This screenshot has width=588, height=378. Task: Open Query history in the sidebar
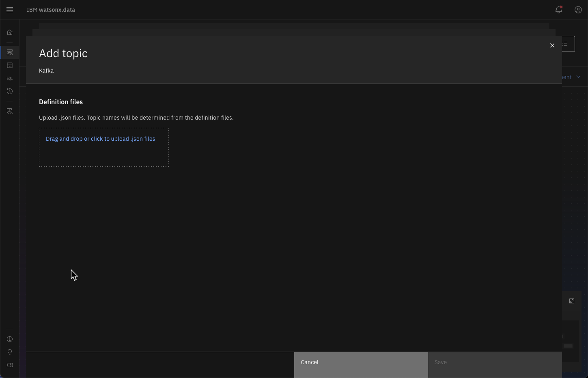point(10,91)
